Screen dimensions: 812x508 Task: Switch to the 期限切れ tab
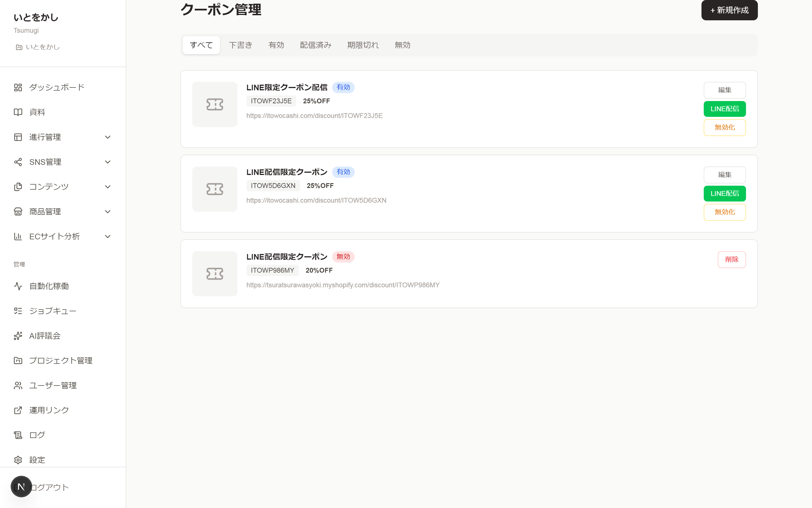point(363,45)
